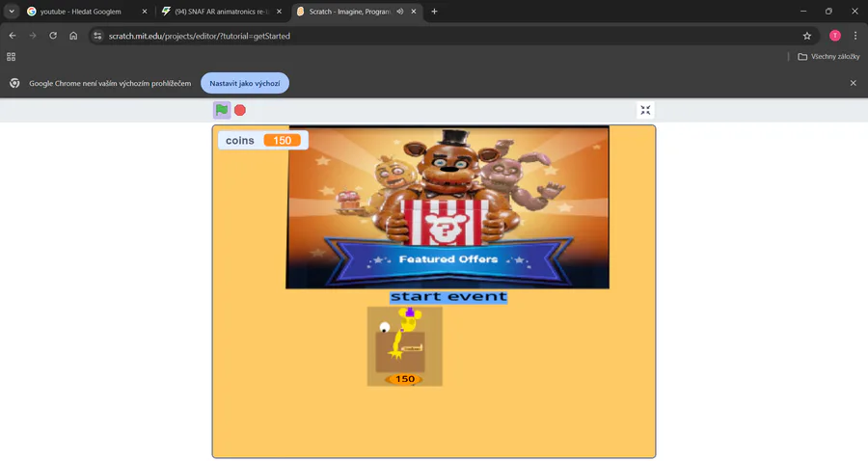Screen dimensions: 868x461
Task: Bookmark this page with the star
Action: point(807,36)
